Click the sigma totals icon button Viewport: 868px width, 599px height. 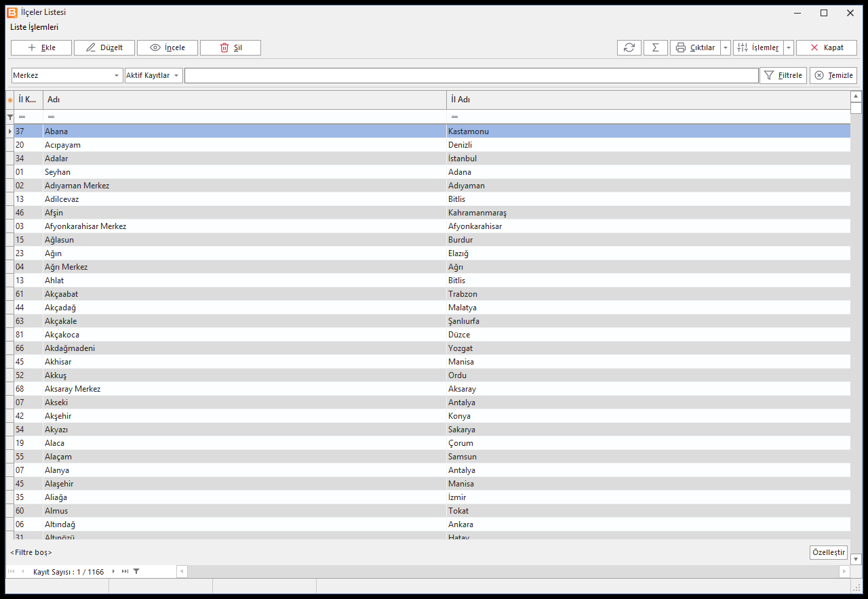tap(656, 47)
